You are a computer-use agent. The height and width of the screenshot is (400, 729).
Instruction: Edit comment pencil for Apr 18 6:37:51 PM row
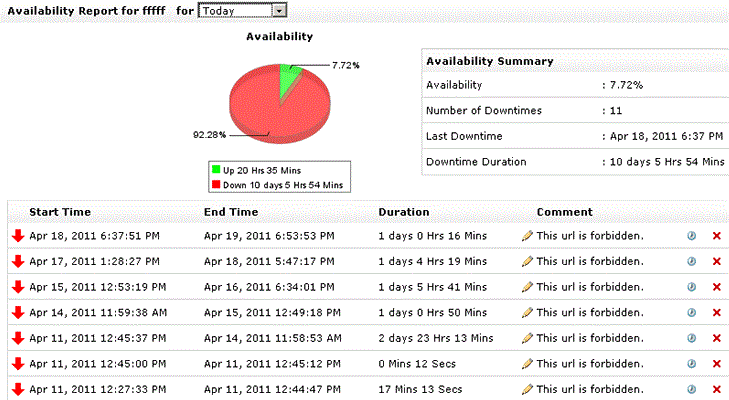(x=527, y=236)
